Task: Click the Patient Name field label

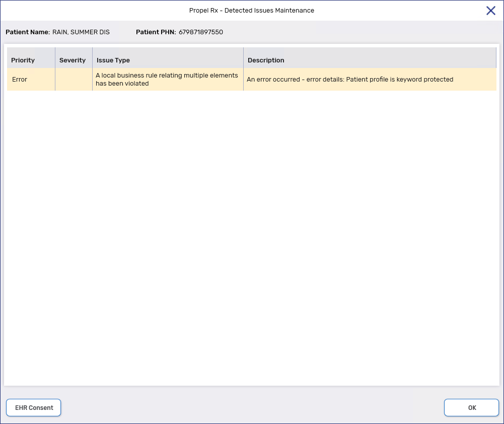Action: pos(28,32)
